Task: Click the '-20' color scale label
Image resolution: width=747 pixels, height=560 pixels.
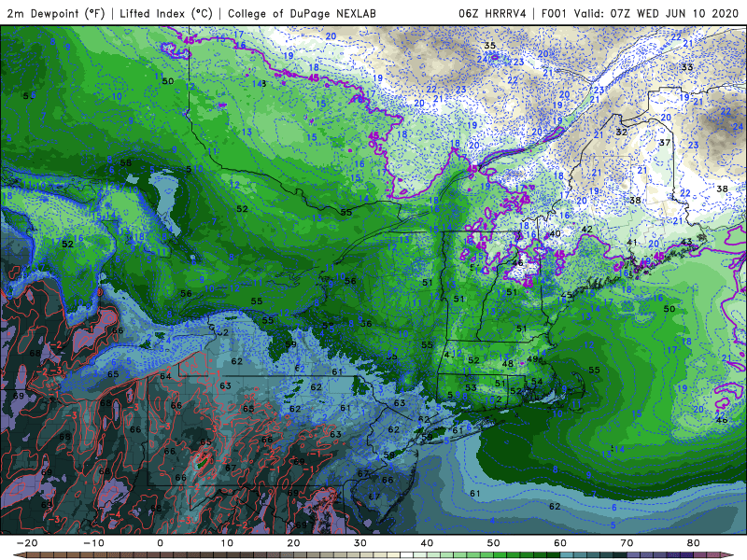Action: [27, 543]
